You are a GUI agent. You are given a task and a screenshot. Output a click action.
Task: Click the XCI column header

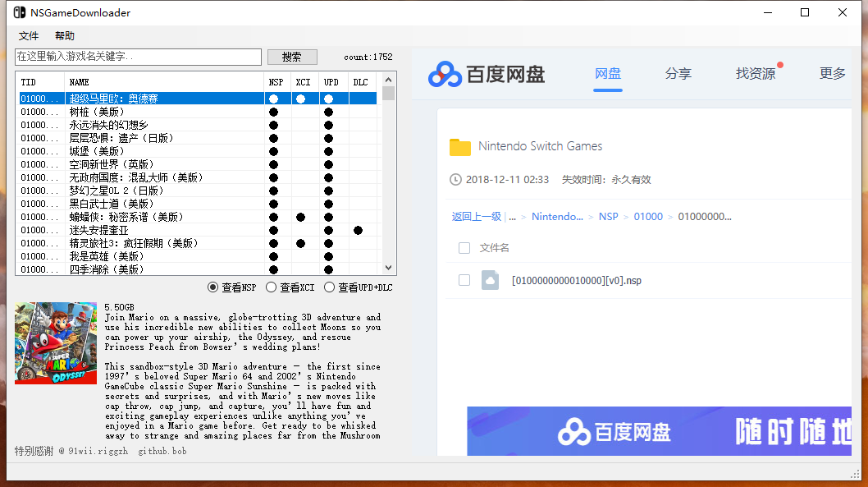pos(305,82)
